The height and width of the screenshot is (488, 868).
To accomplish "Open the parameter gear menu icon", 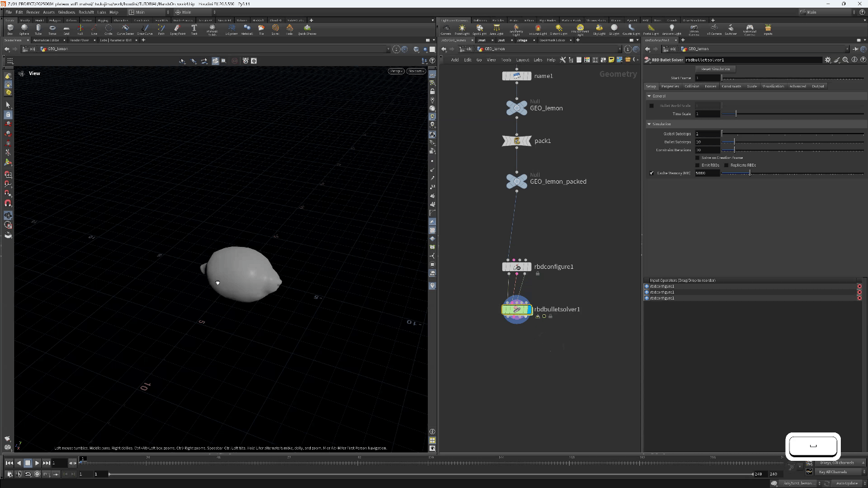I will point(828,60).
